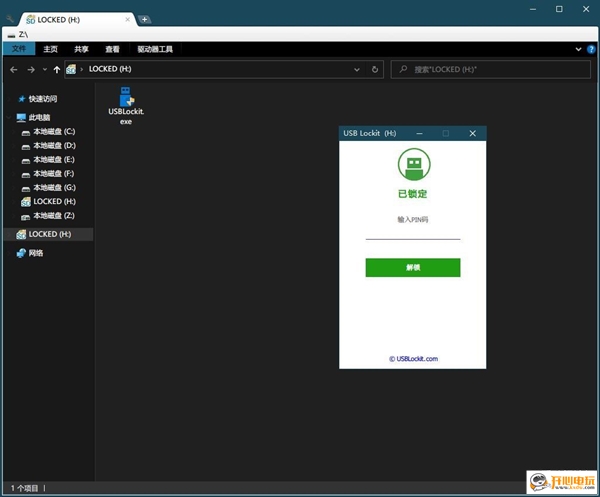Go forward in folder history
Screen dimensions: 600x497
click(x=31, y=70)
